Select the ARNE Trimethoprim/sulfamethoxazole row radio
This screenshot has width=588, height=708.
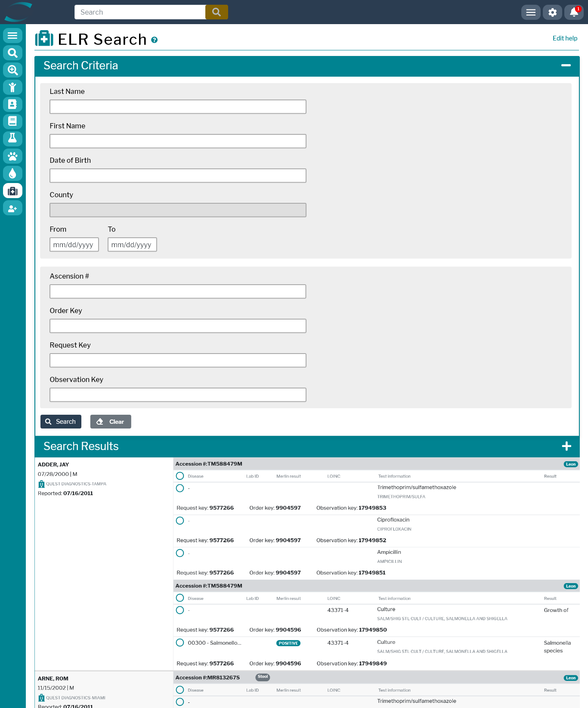click(x=180, y=702)
